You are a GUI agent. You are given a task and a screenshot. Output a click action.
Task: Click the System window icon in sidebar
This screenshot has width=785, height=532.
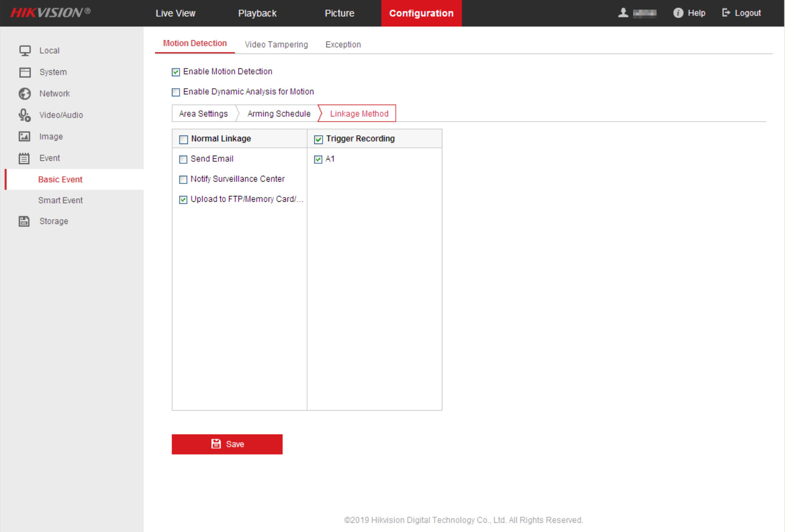pos(25,72)
